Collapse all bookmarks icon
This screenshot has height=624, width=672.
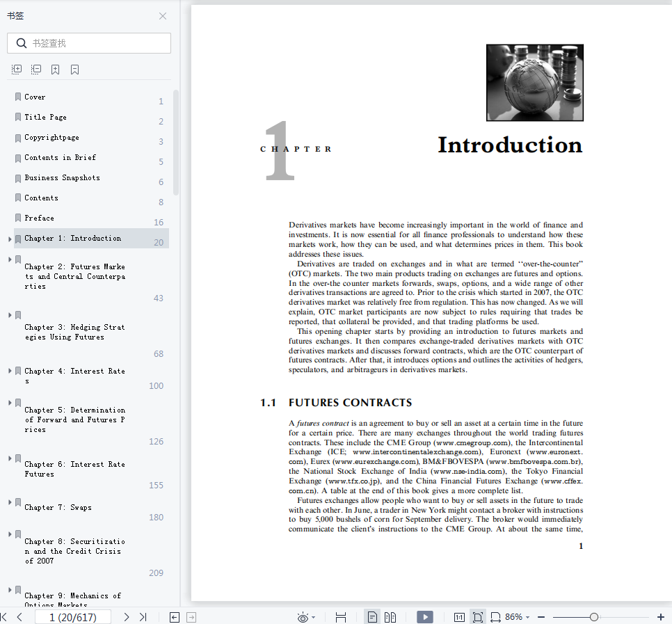36,70
